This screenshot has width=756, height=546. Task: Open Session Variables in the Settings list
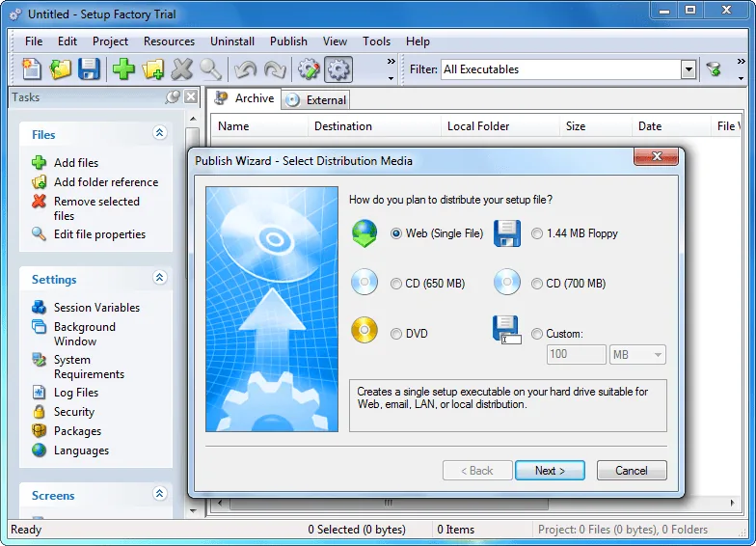click(96, 307)
